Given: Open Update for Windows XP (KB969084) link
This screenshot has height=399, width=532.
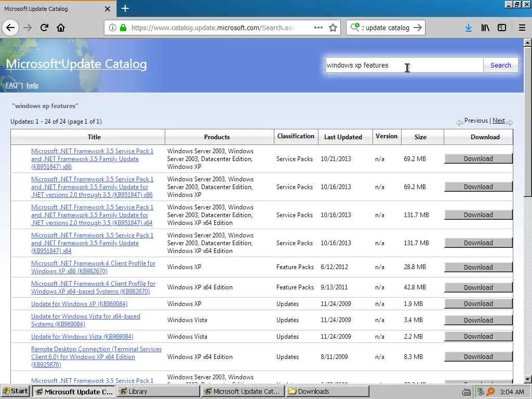Looking at the screenshot, I should (x=79, y=303).
